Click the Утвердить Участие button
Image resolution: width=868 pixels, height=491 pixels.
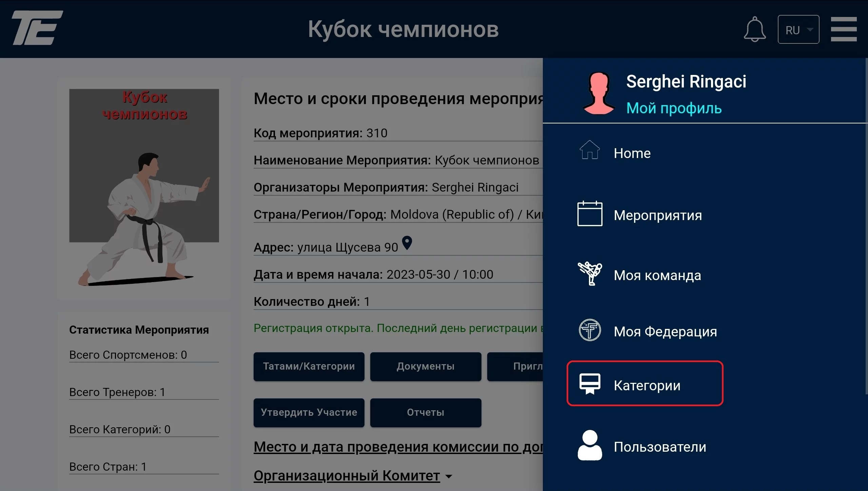309,413
